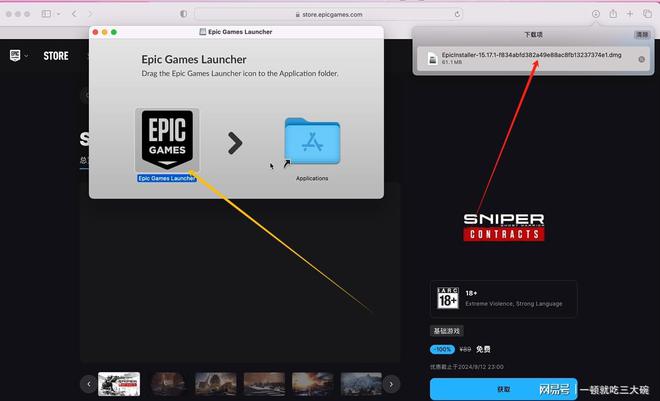The width and height of the screenshot is (660, 401).
Task: Open the Applications folder shortcut
Action: 312,142
